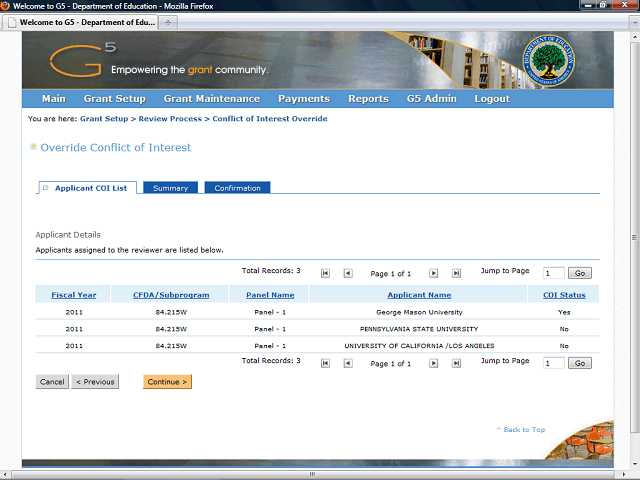Click the Applicant Details heading
640x480 pixels.
[x=68, y=235]
